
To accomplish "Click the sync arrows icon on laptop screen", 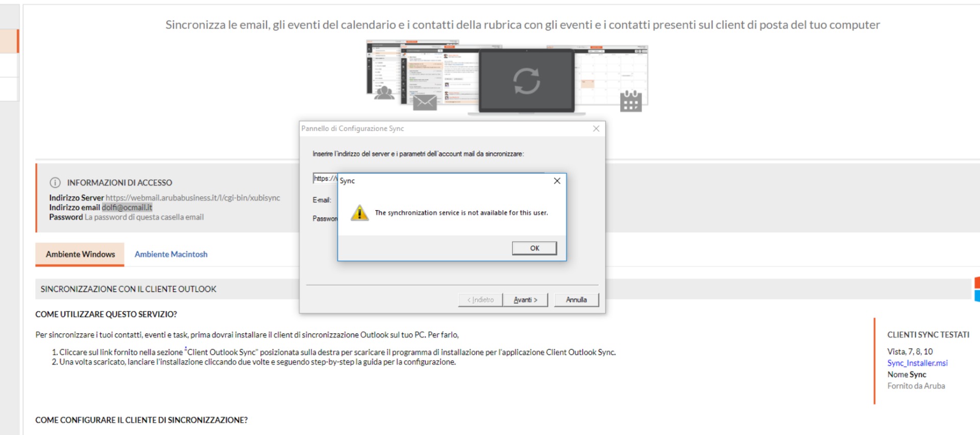I will coord(526,81).
